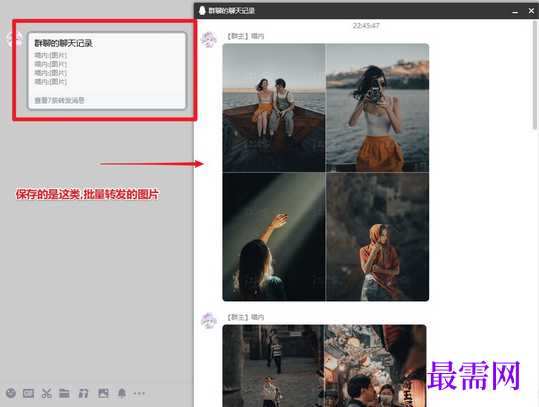Open 群聊的聊天记录 forwarded message card
Image resolution: width=539 pixels, height=407 pixels.
pos(107,71)
